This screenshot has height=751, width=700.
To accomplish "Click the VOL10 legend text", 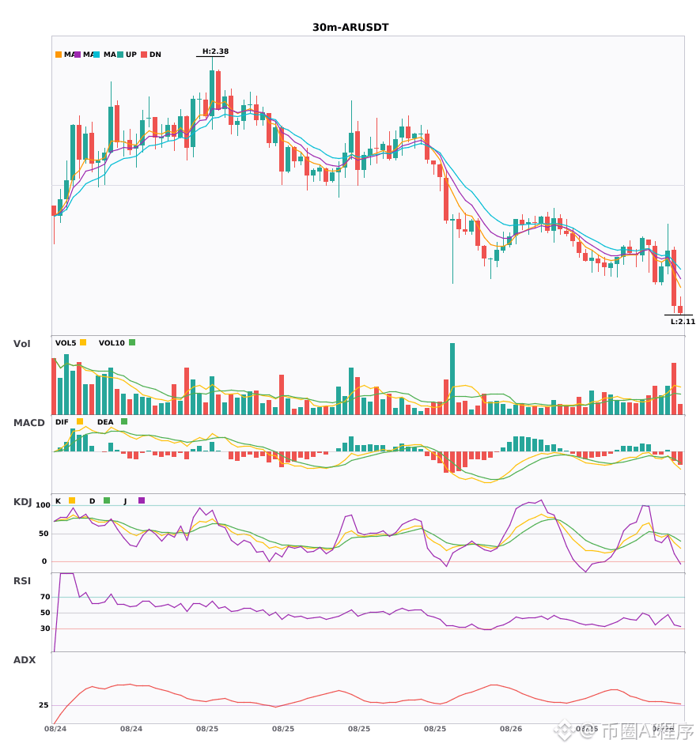I will click(x=112, y=343).
